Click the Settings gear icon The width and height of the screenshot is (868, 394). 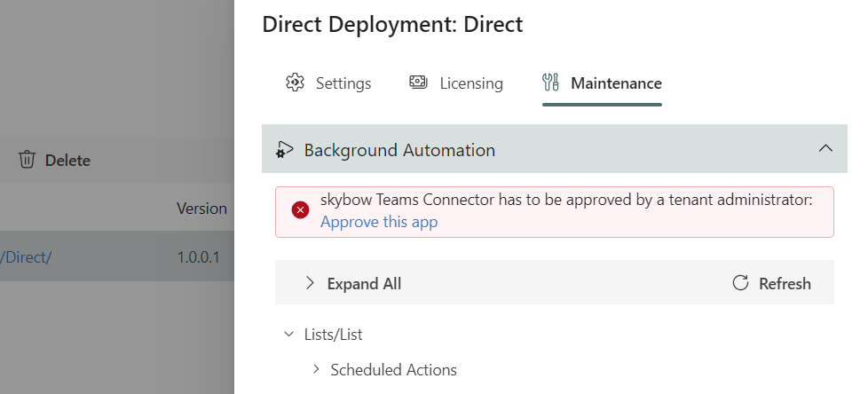pyautogui.click(x=295, y=83)
